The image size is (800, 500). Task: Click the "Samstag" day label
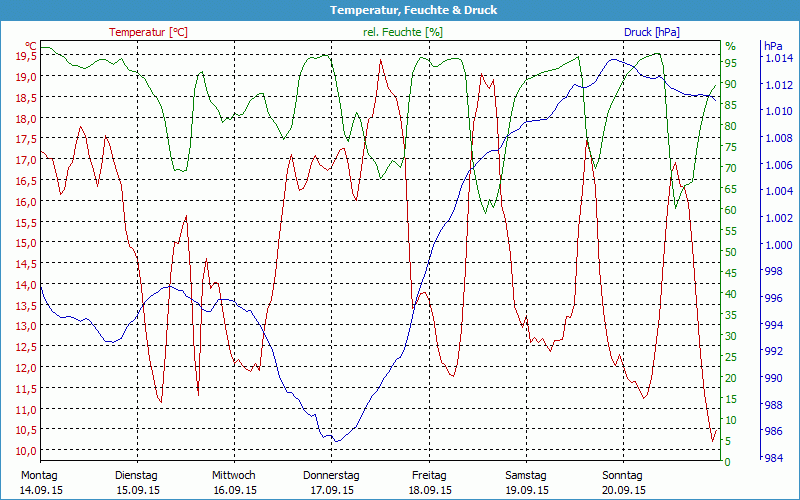[526, 476]
